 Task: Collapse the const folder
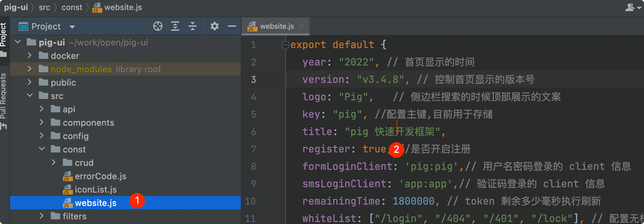tap(42, 149)
